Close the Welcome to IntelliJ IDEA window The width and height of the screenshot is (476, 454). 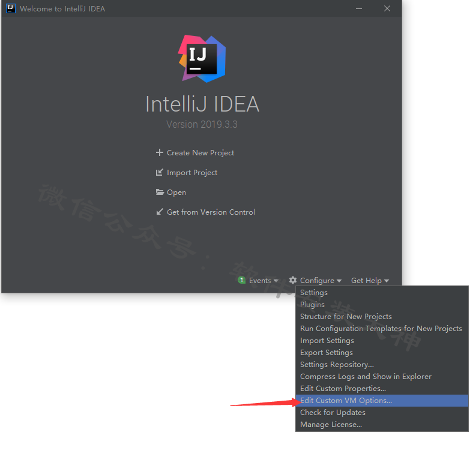pos(387,8)
